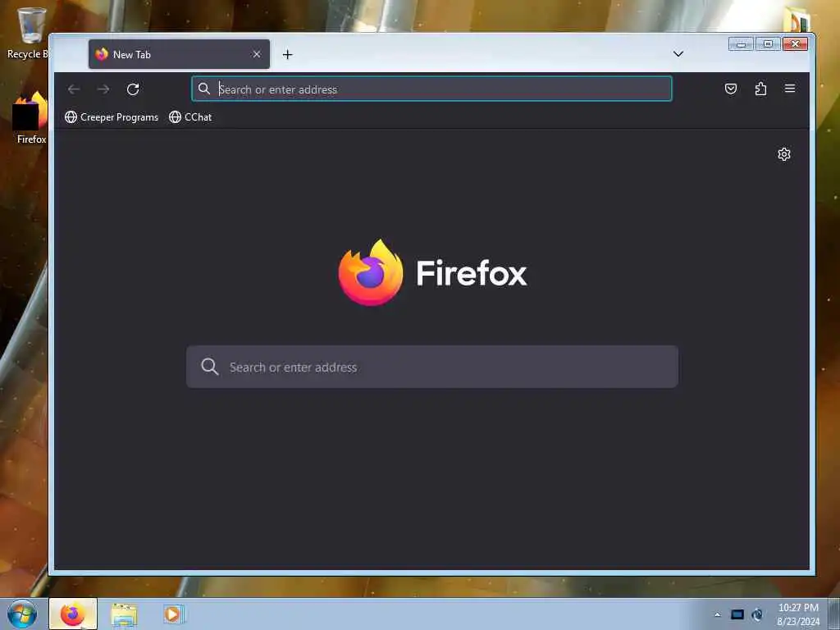Open Save to Pocket icon

click(x=731, y=89)
